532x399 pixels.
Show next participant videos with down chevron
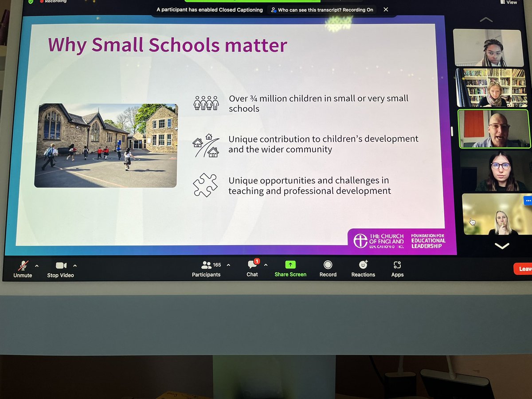coord(502,246)
